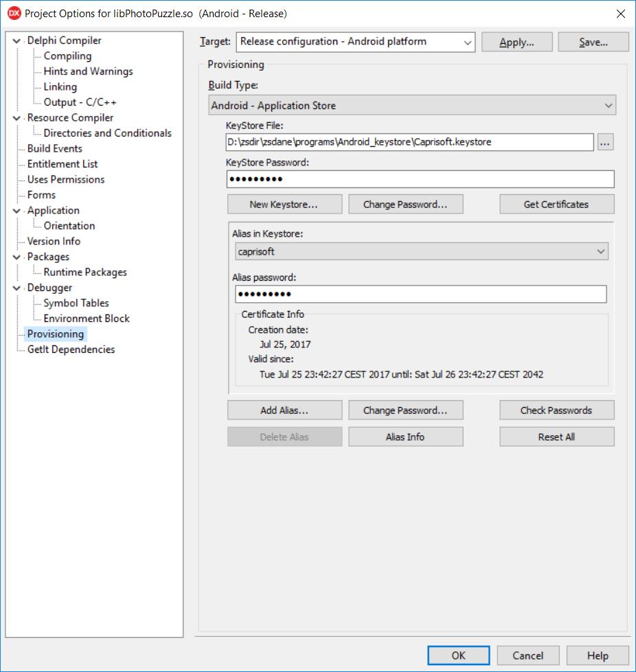Image resolution: width=636 pixels, height=672 pixels.
Task: Select Orientation tree item
Action: pyautogui.click(x=69, y=225)
